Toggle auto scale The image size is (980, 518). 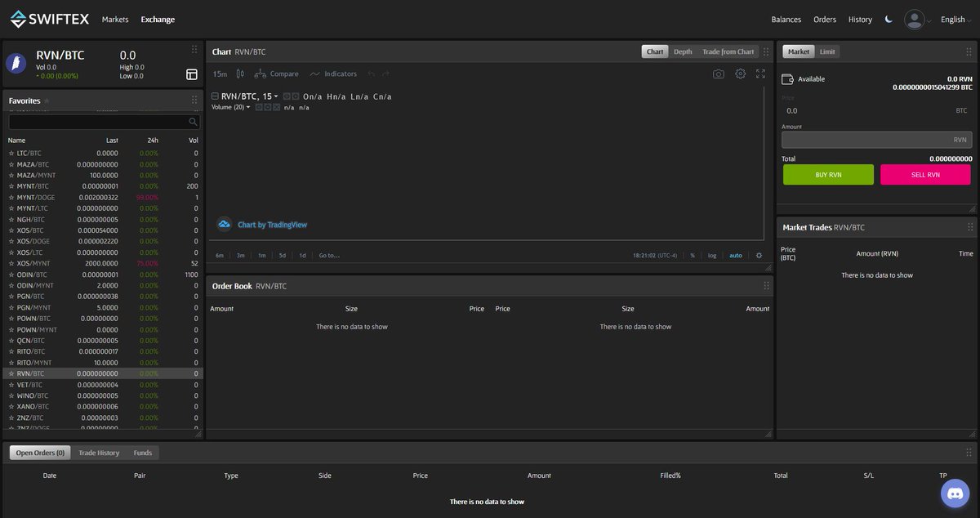click(736, 255)
